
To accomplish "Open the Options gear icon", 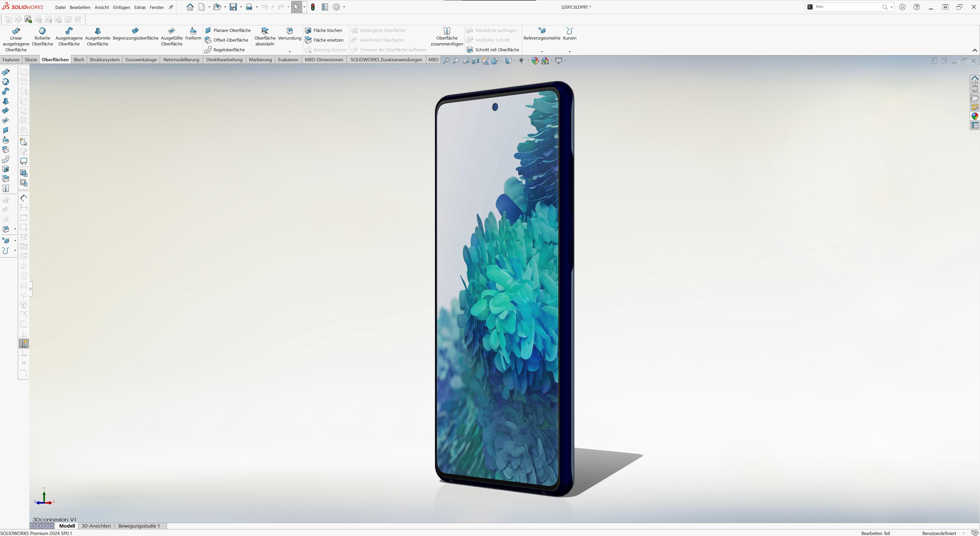I will click(x=336, y=7).
